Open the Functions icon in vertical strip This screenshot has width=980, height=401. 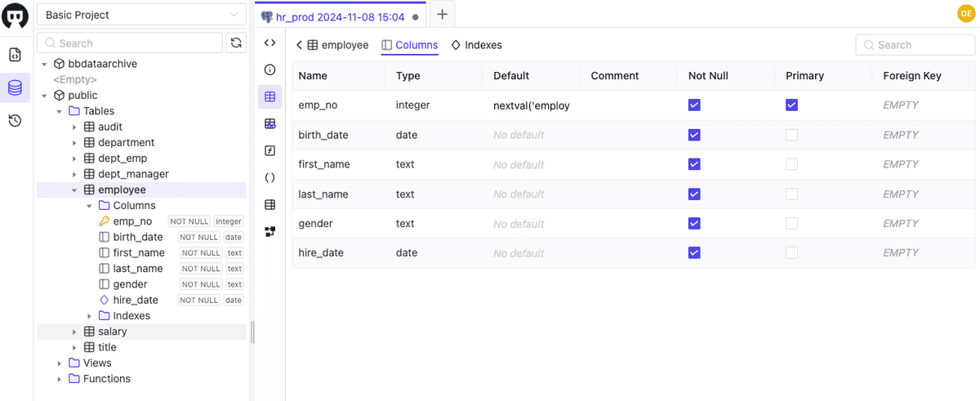pyautogui.click(x=269, y=150)
